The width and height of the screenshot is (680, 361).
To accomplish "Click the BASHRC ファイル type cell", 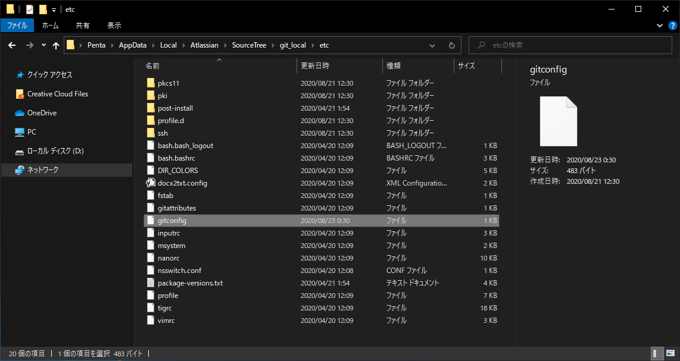I will (x=410, y=158).
